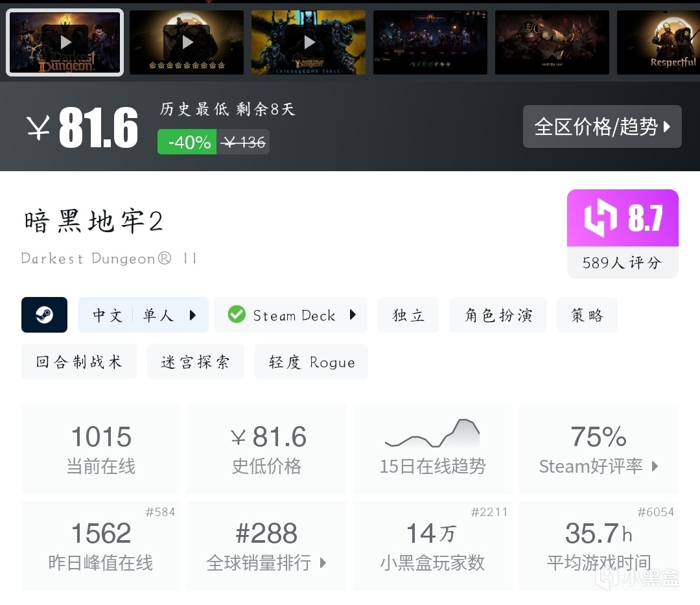
Task: Tap the Heybox 8.7 rating badge
Action: point(623,233)
